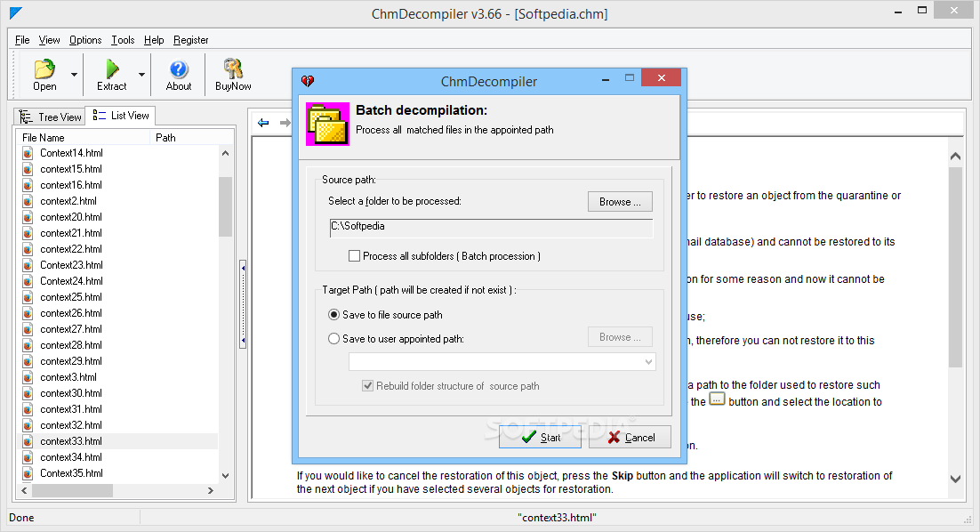This screenshot has height=532, width=980.
Task: Click the file list scroll right arrow
Action: tap(211, 491)
